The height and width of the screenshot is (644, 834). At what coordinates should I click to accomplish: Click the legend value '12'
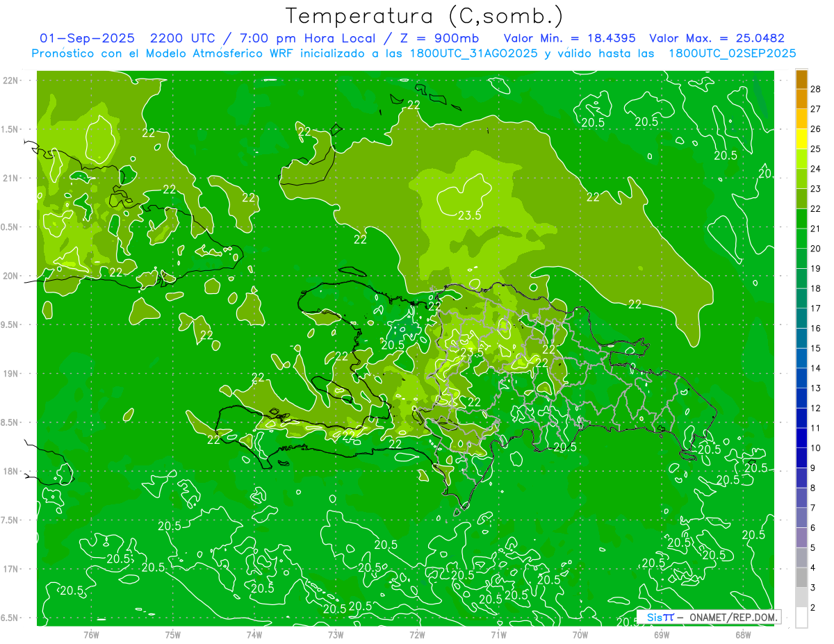pyautogui.click(x=816, y=408)
